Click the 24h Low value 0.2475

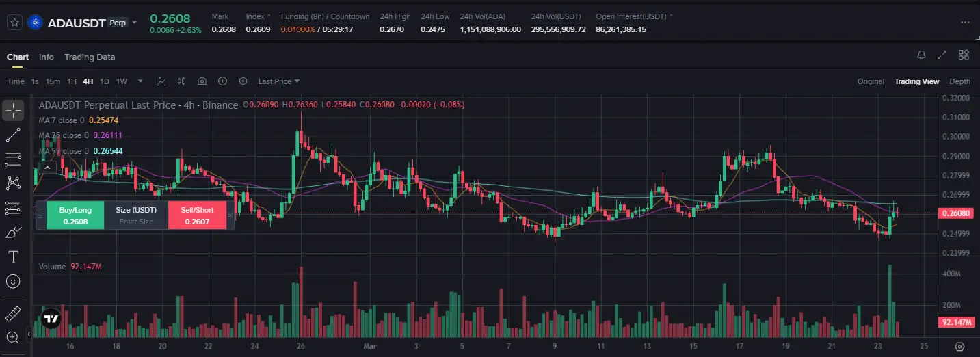[x=433, y=29]
